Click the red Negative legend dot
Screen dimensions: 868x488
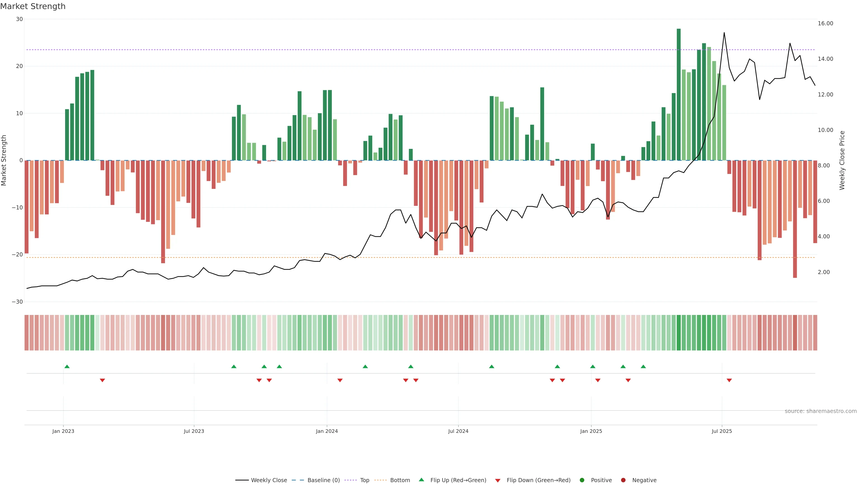pos(623,480)
